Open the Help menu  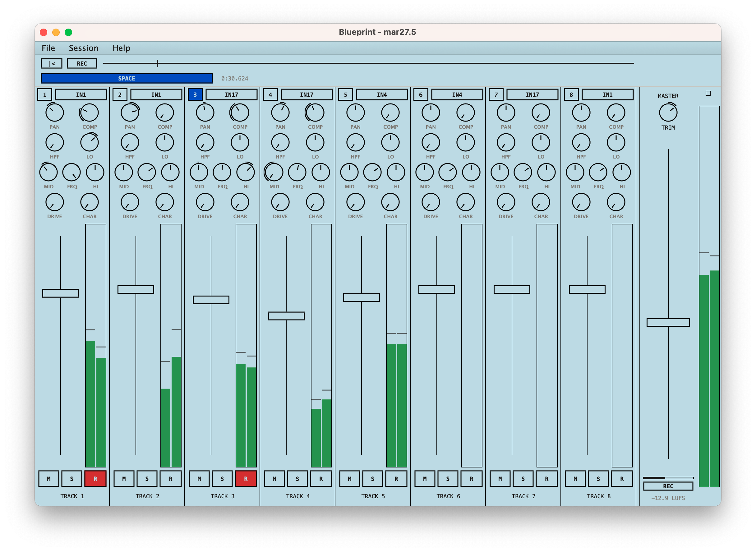coord(121,48)
